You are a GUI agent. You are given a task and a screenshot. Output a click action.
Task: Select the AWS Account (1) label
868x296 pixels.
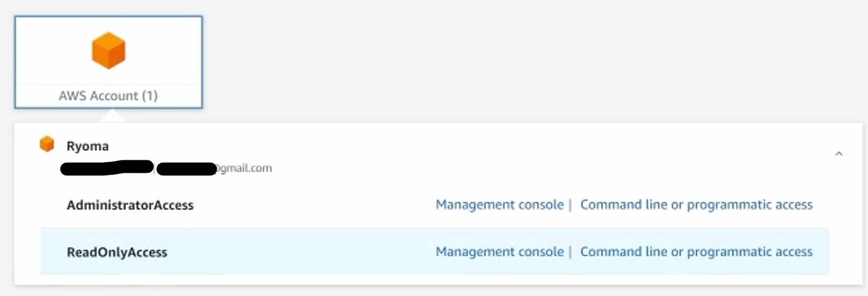pyautogui.click(x=108, y=96)
